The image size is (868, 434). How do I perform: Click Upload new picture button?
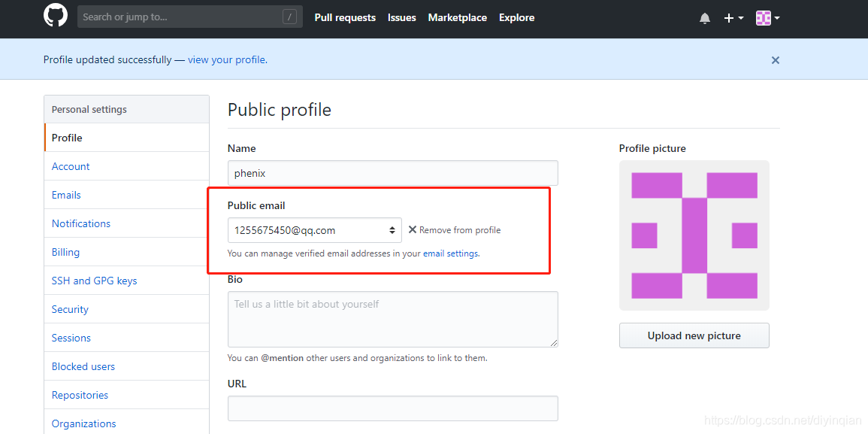(694, 335)
